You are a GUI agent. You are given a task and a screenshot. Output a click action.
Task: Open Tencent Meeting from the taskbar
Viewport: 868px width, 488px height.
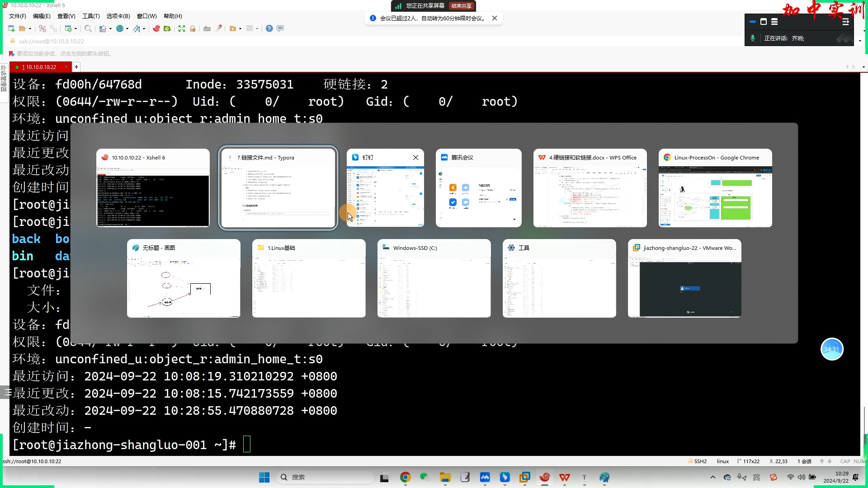pyautogui.click(x=485, y=477)
